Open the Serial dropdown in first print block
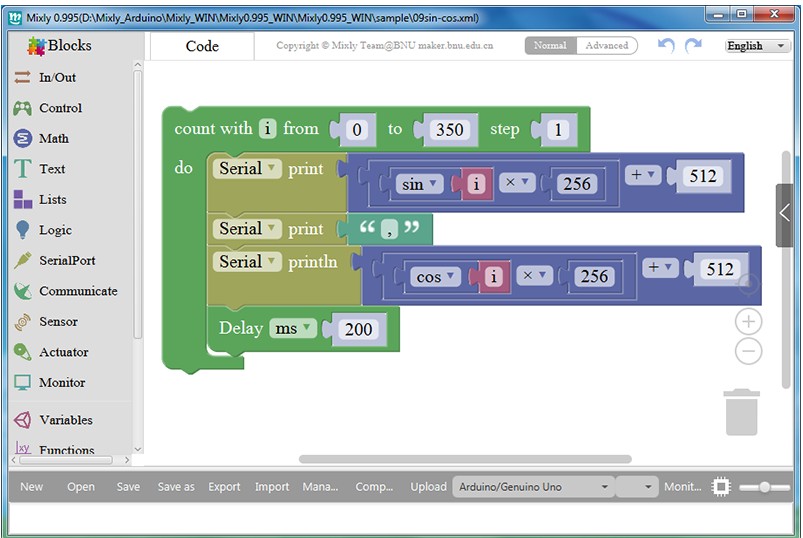The height and width of the screenshot is (538, 803). pos(247,168)
